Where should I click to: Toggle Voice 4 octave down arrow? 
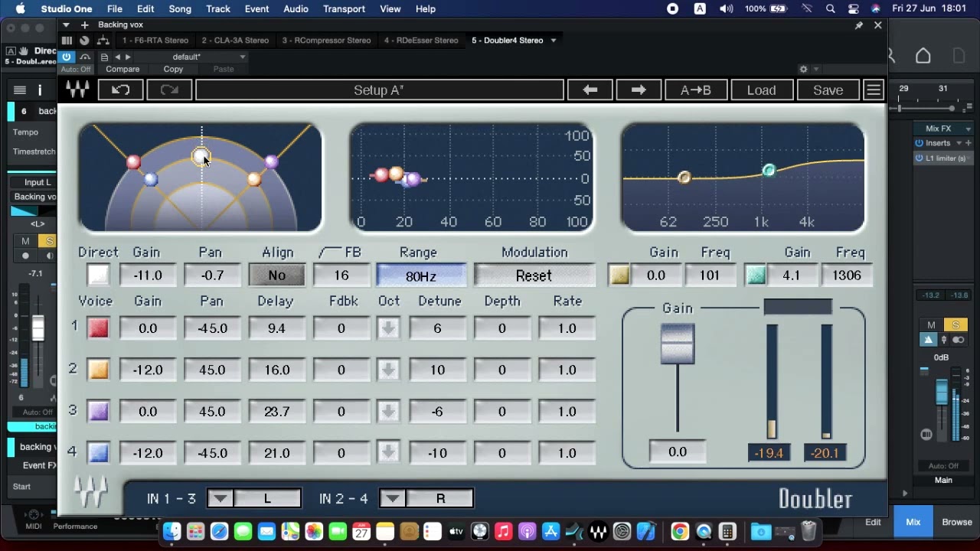point(388,453)
